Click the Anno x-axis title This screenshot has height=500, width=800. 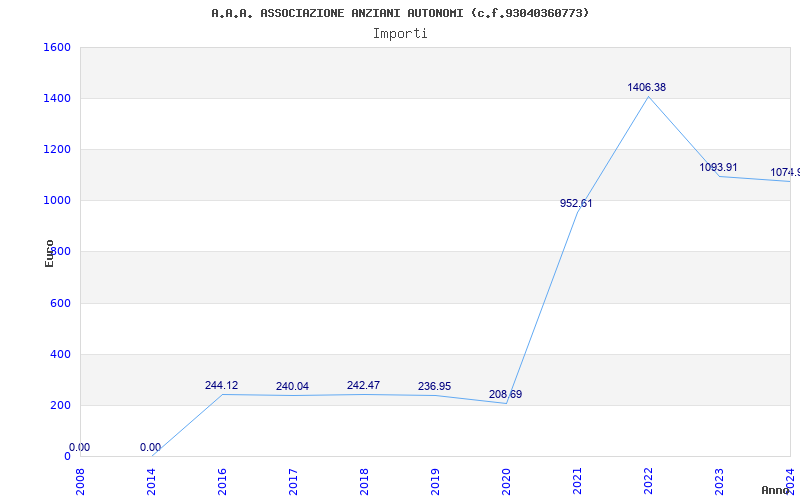tap(775, 490)
